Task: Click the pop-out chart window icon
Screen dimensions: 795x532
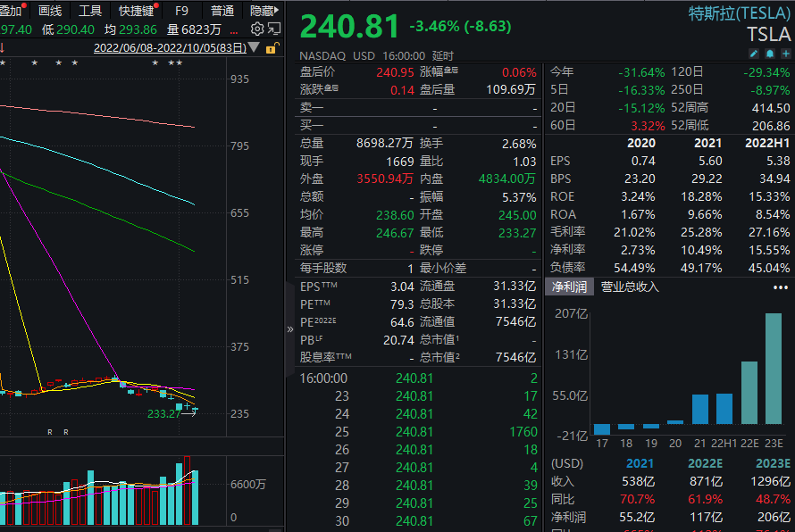Action: point(274,29)
